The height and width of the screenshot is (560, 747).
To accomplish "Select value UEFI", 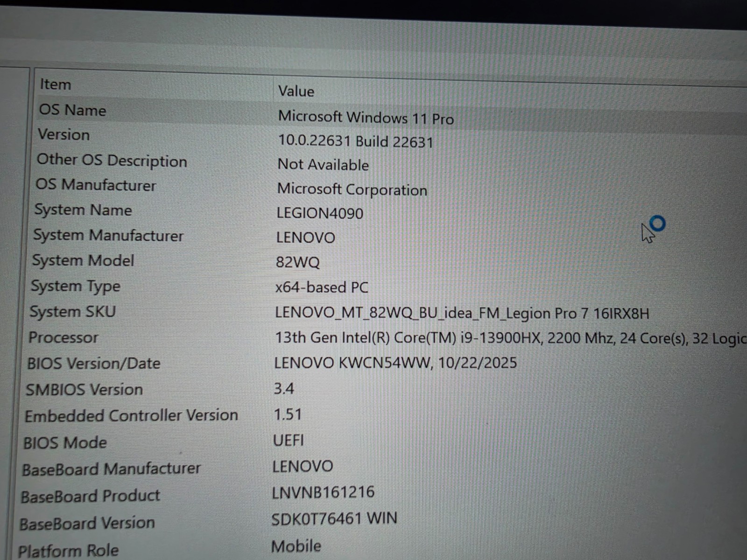I will [288, 440].
